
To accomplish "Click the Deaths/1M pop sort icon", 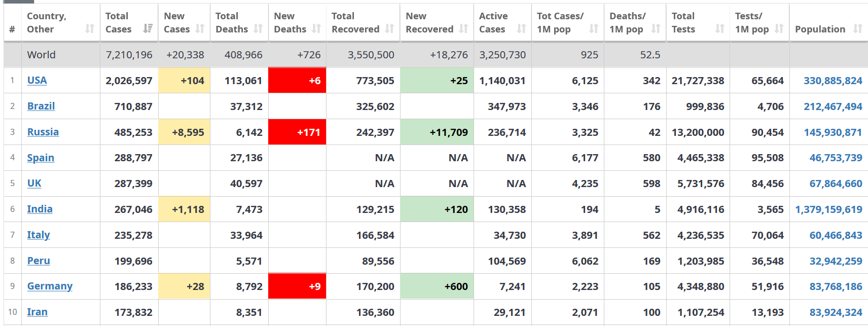I will pos(656,29).
